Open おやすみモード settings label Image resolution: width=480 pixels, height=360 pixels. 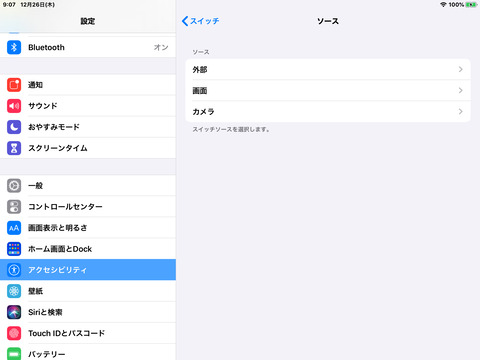54,127
